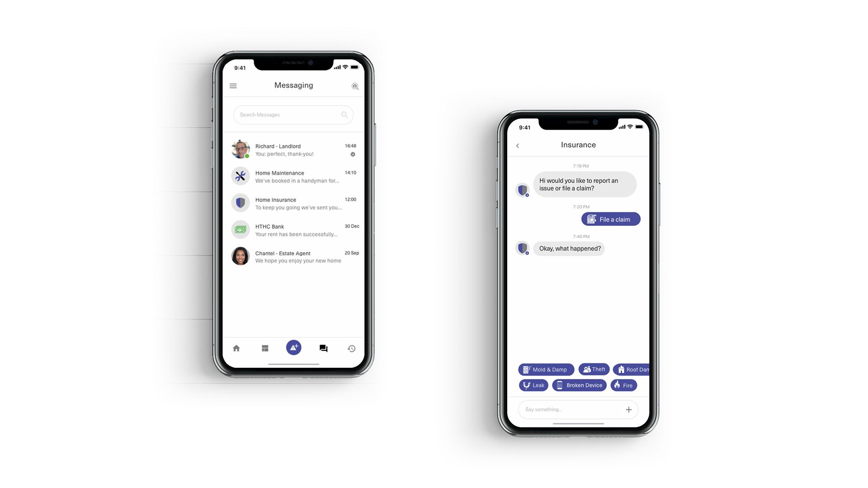This screenshot has height=488, width=868.
Task: Select the Home Insurance conversation
Action: click(294, 203)
